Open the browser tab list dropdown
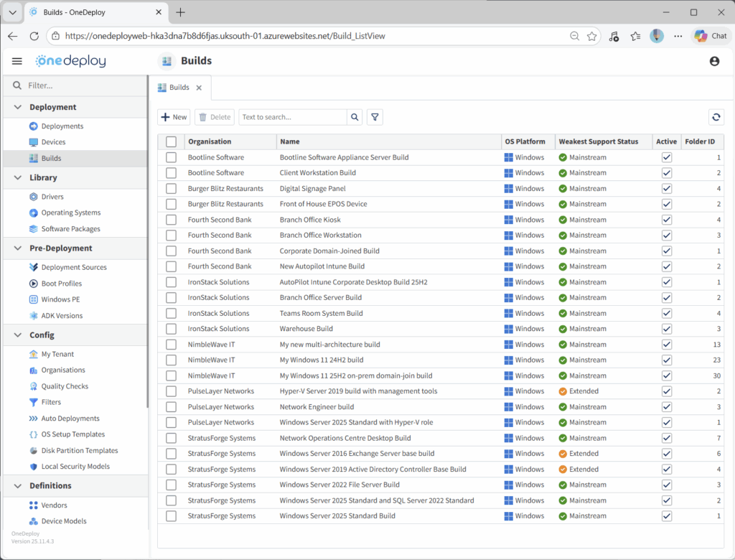Image resolution: width=735 pixels, height=560 pixels. tap(13, 12)
